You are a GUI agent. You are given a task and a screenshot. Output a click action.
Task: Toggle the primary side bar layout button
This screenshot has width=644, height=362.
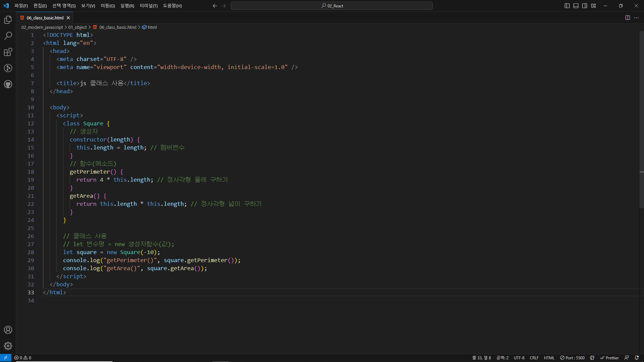[x=567, y=6]
